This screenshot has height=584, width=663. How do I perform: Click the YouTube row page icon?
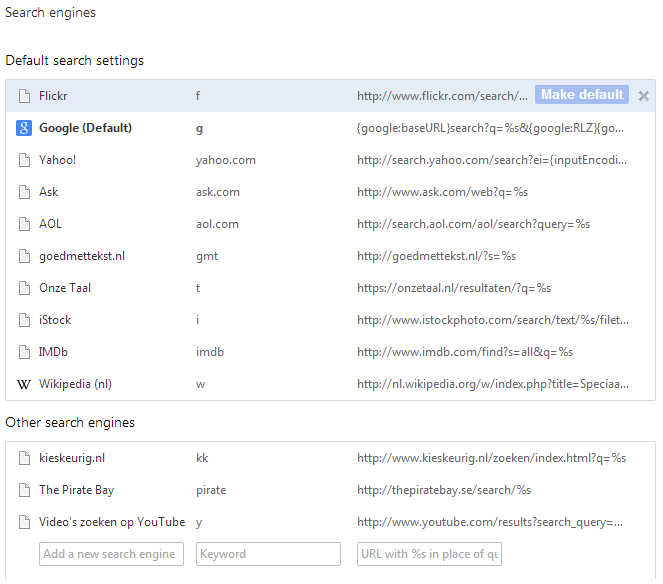tap(25, 522)
